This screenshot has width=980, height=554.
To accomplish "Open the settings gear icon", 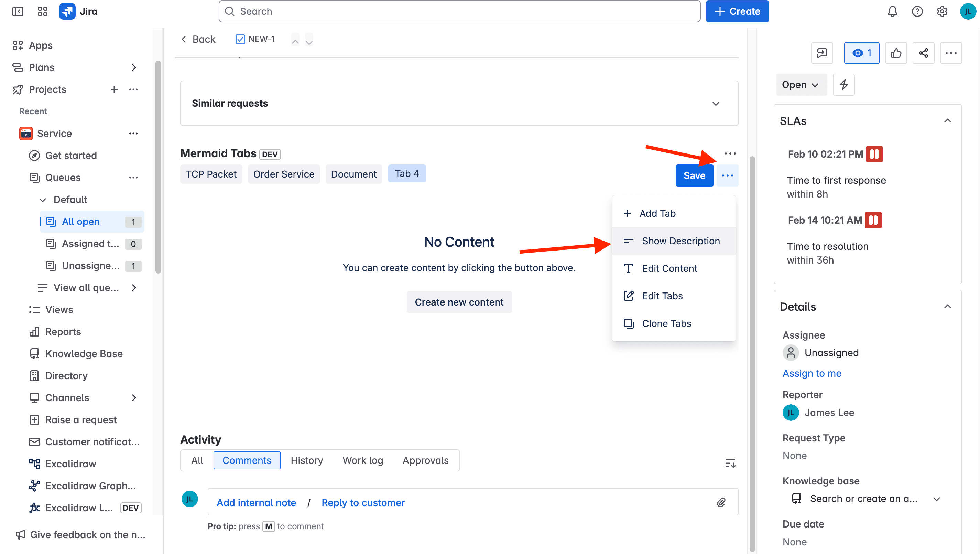I will (941, 11).
